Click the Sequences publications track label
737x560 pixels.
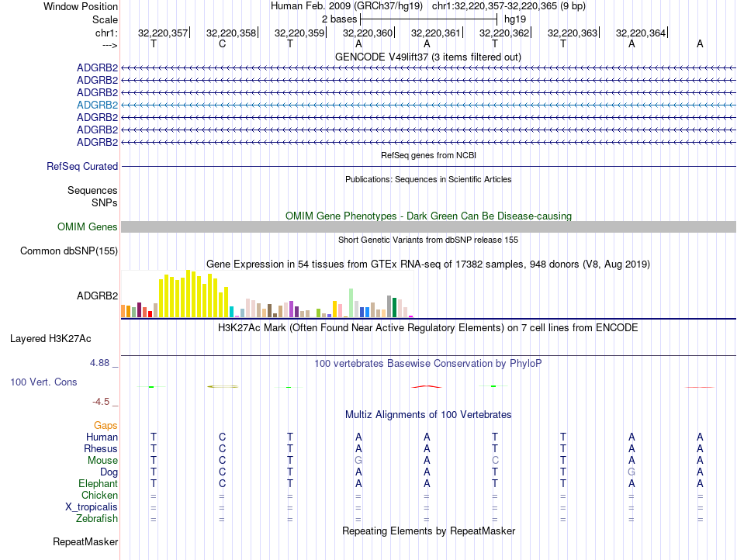point(92,190)
